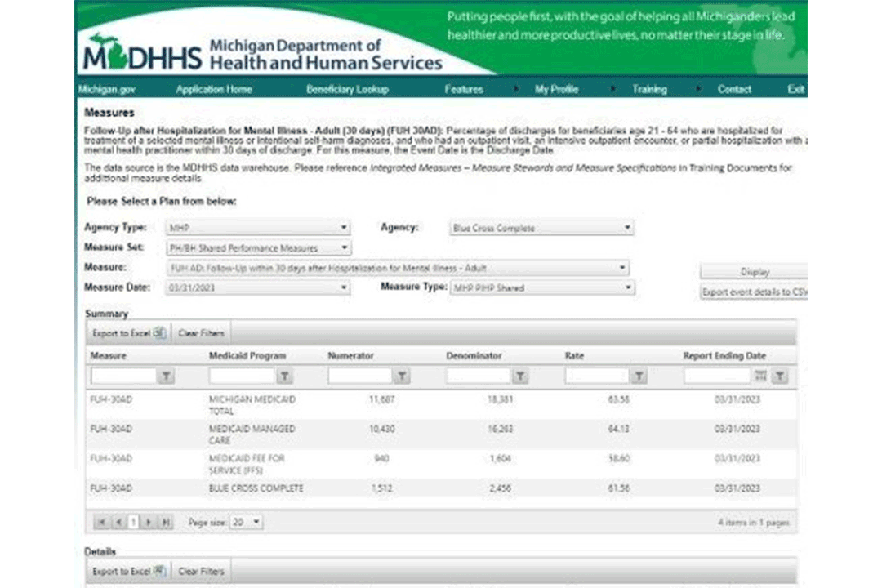Open the Training menu
The image size is (882, 588).
click(649, 89)
